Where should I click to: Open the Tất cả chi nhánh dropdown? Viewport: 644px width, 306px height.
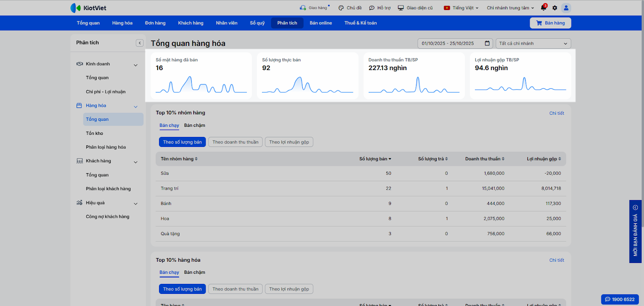(533, 43)
